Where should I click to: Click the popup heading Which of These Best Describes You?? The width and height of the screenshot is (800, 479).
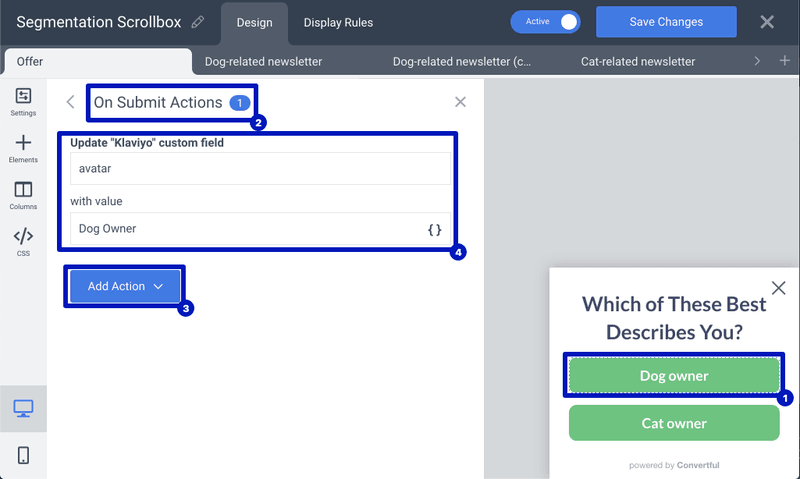[674, 318]
